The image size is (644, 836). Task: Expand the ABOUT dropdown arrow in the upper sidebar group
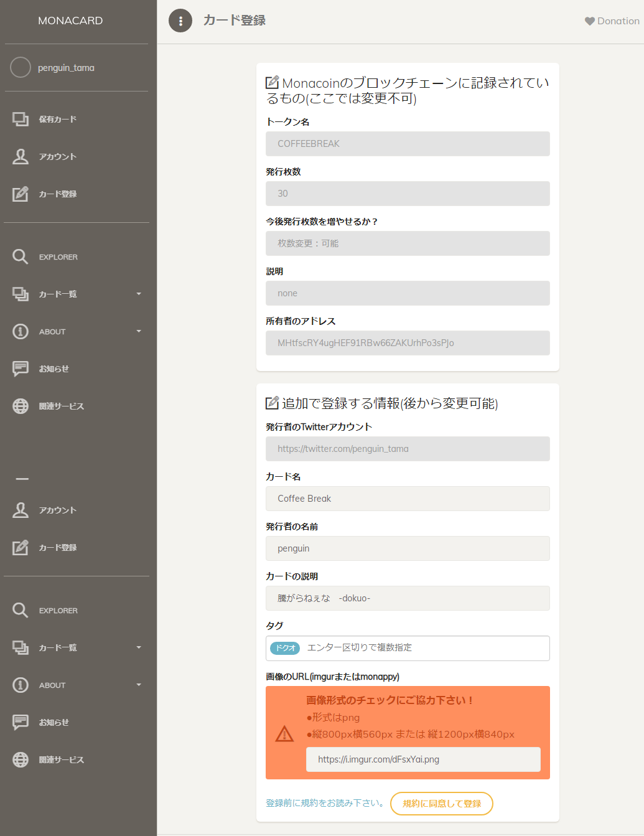139,331
